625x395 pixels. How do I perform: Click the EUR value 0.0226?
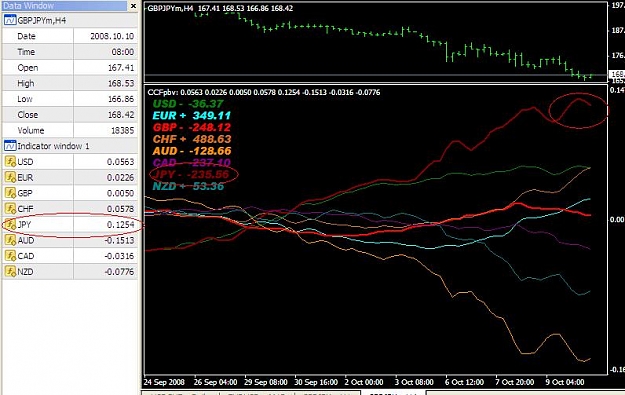point(120,177)
